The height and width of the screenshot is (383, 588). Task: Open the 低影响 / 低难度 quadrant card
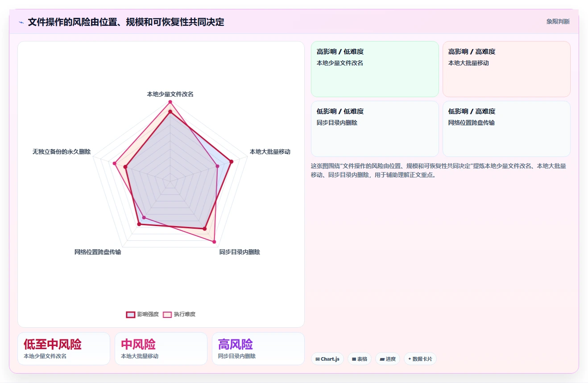coord(375,129)
